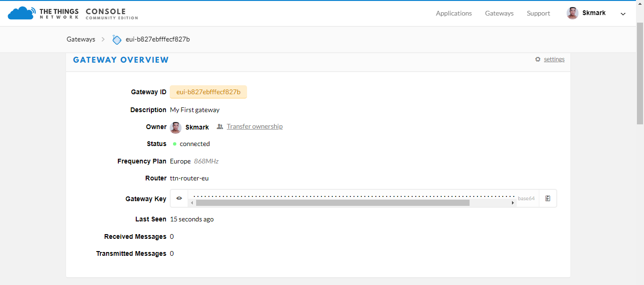Viewport: 644px width, 285px height.
Task: Click the 868MHz frequency text
Action: click(x=206, y=161)
